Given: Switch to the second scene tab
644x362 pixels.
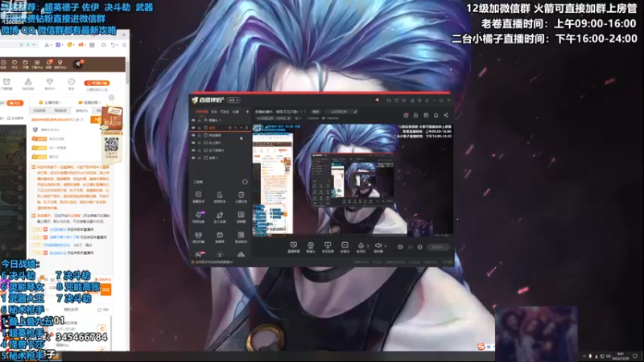Looking at the screenshot, I should 214,112.
